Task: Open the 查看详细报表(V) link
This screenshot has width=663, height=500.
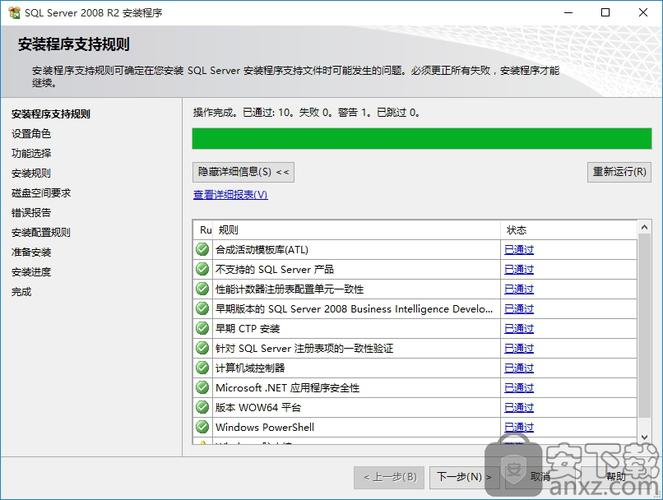Action: coord(230,194)
